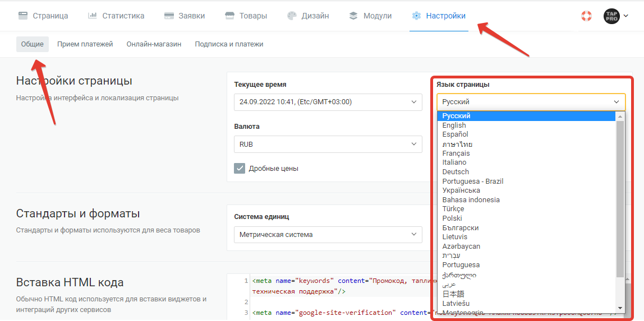
Task: Open the Текущее время timezone dropdown
Action: pos(328,102)
